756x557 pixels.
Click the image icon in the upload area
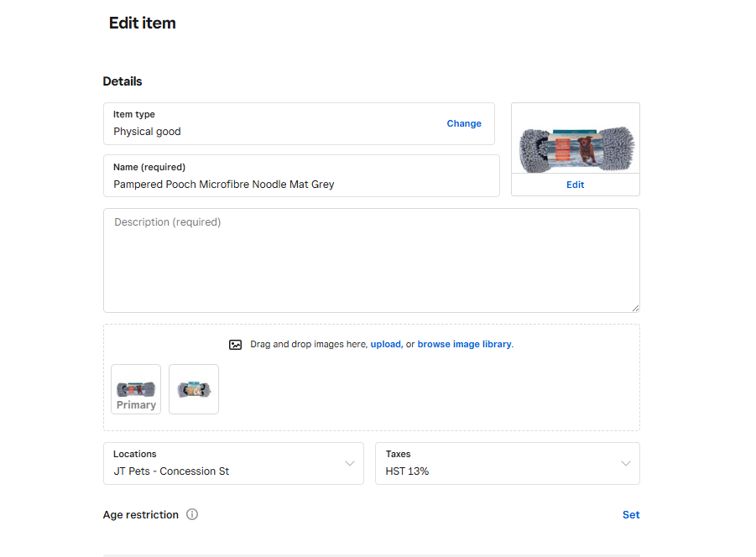coord(235,345)
